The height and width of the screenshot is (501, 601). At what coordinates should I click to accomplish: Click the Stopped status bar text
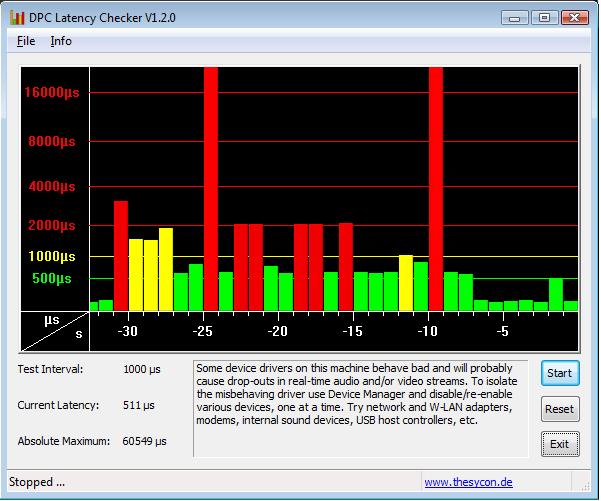[37, 482]
